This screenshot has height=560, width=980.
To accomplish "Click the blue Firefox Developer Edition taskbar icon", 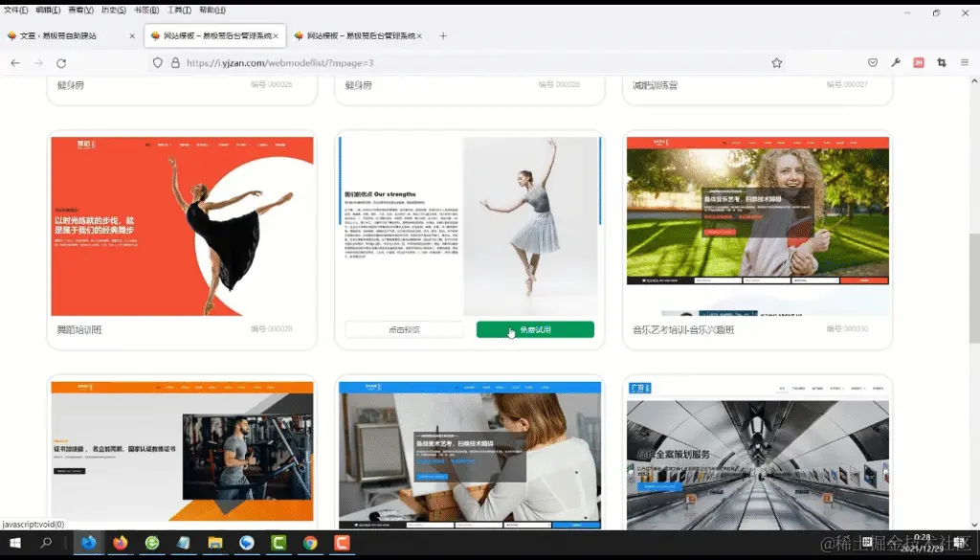I will (x=89, y=543).
